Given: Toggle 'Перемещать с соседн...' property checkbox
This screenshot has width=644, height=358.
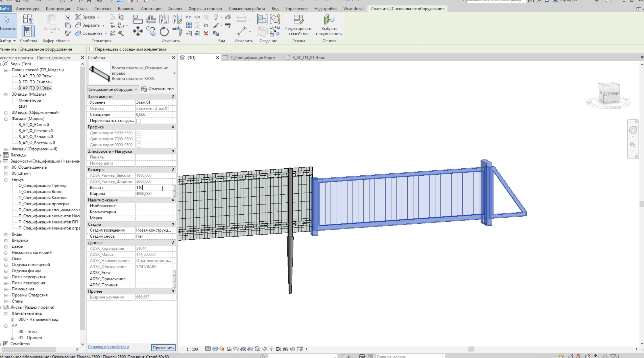Looking at the screenshot, I should tap(139, 121).
